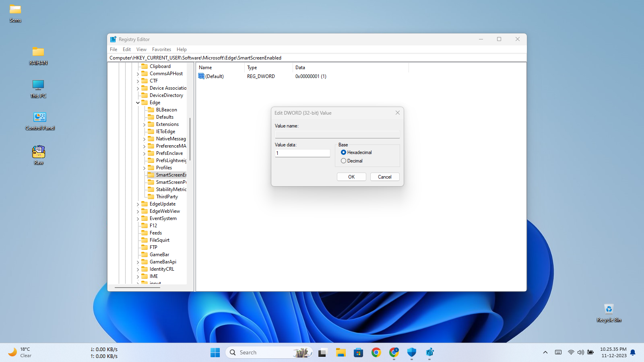
Task: Open File Explorer from the taskbar
Action: click(x=341, y=353)
